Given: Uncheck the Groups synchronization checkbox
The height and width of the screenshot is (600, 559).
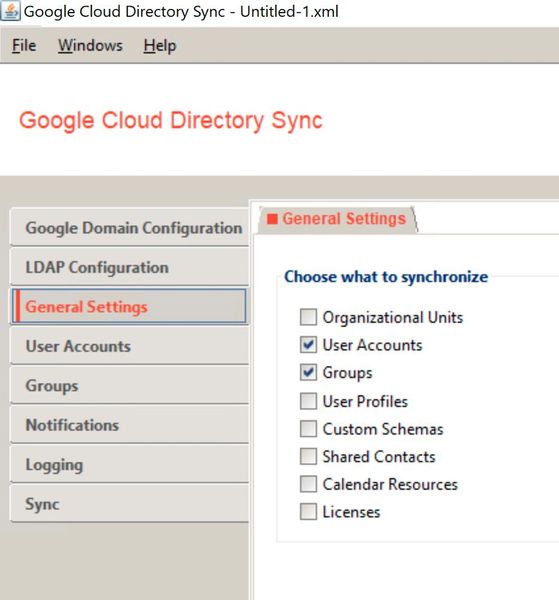Looking at the screenshot, I should [x=308, y=372].
